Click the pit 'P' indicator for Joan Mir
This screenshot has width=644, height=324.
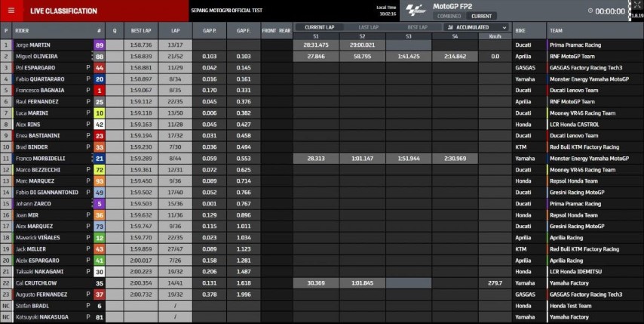tap(88, 214)
